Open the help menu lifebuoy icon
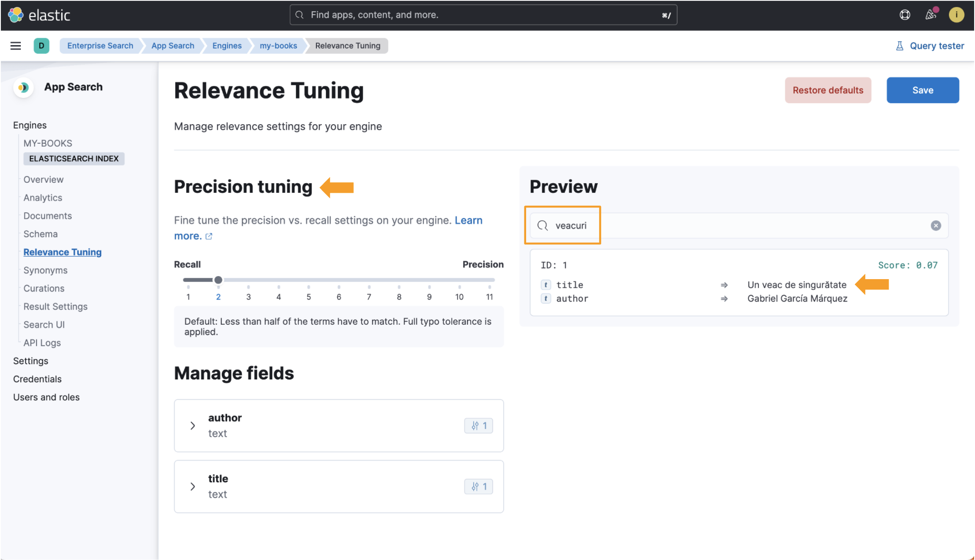This screenshot has height=560, width=975. pos(905,15)
